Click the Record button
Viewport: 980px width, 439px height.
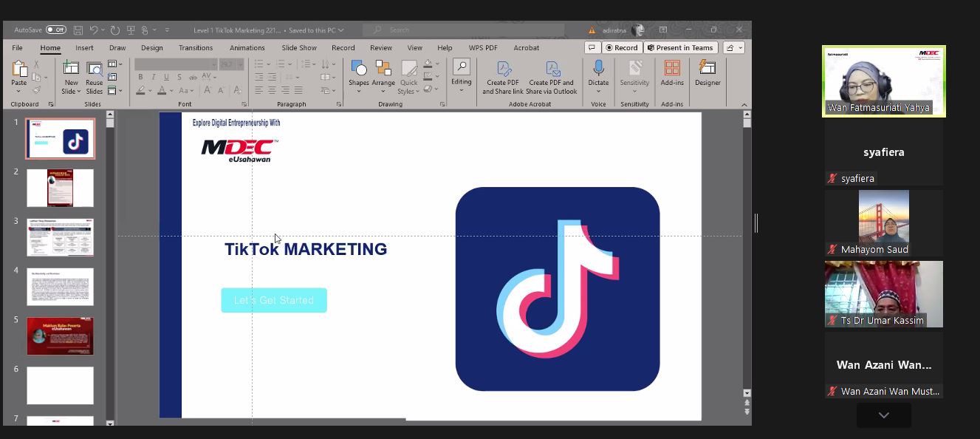click(622, 47)
